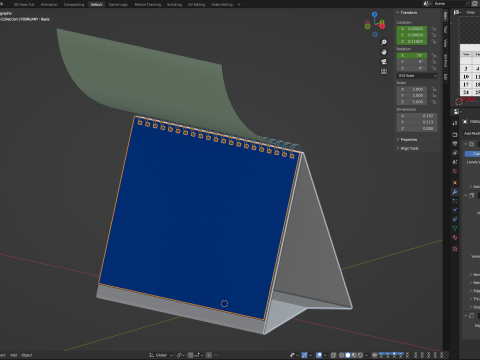Open the Object properties tab icon
Screen dimensions: 480x360
[x=455, y=183]
